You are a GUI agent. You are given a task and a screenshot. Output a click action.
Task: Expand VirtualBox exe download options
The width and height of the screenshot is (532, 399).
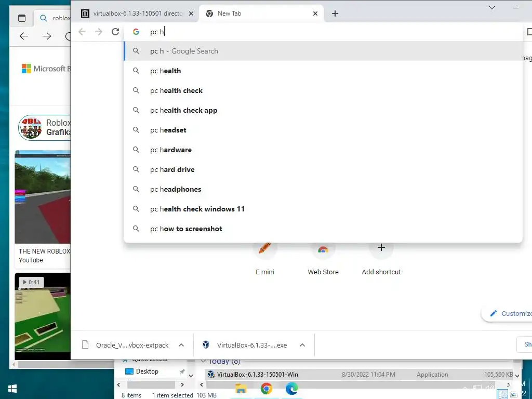coord(302,345)
